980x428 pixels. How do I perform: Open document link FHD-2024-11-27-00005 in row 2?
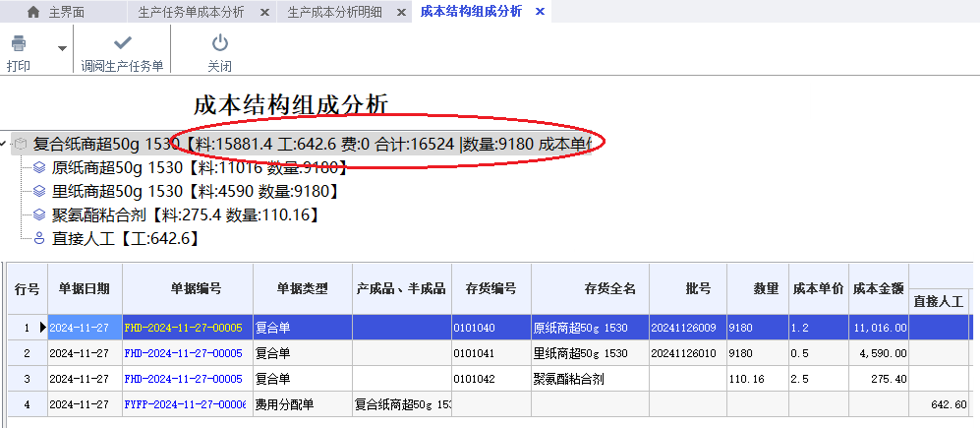click(183, 353)
